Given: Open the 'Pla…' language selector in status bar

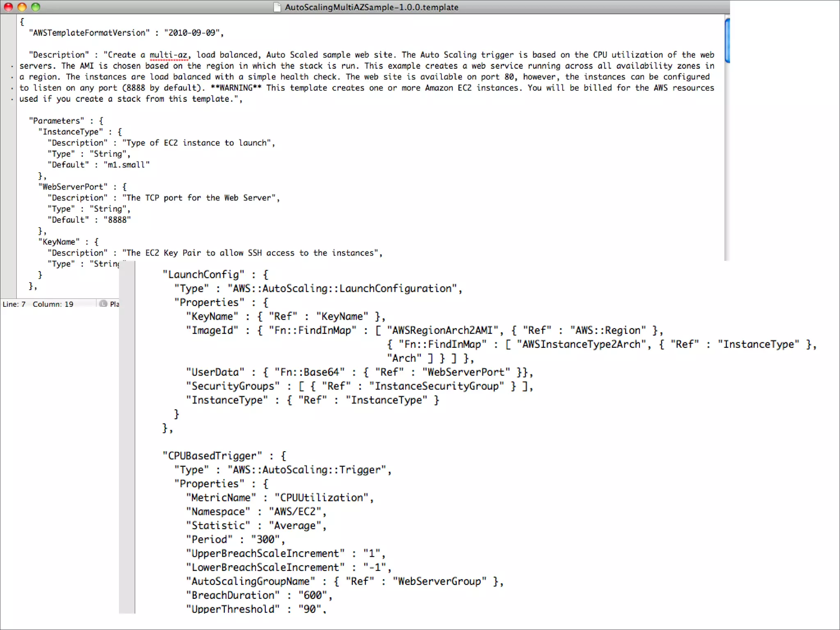Looking at the screenshot, I should coord(114,304).
